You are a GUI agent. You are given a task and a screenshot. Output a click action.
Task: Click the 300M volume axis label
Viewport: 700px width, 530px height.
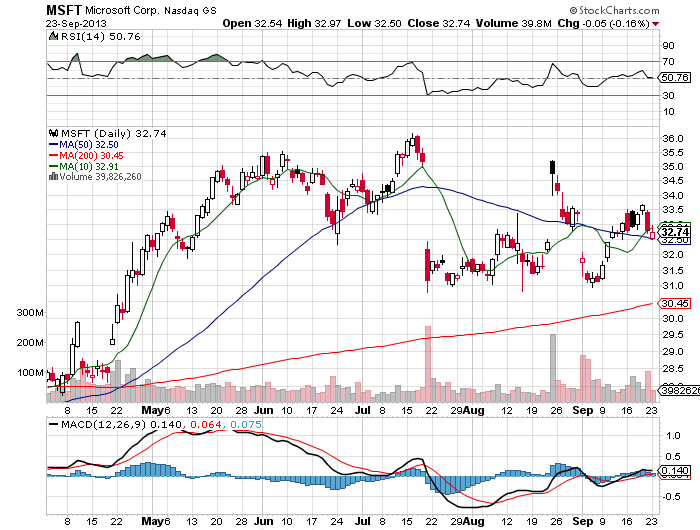coord(30,313)
